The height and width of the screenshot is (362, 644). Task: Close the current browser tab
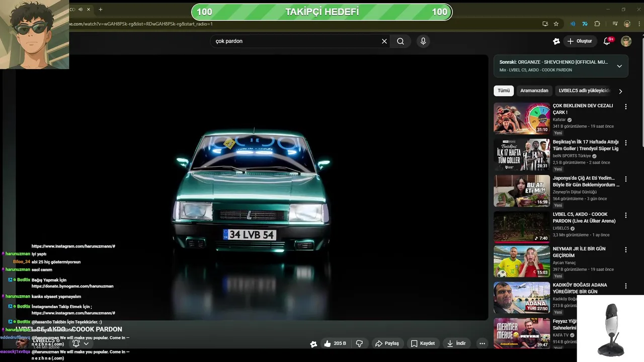[89, 9]
